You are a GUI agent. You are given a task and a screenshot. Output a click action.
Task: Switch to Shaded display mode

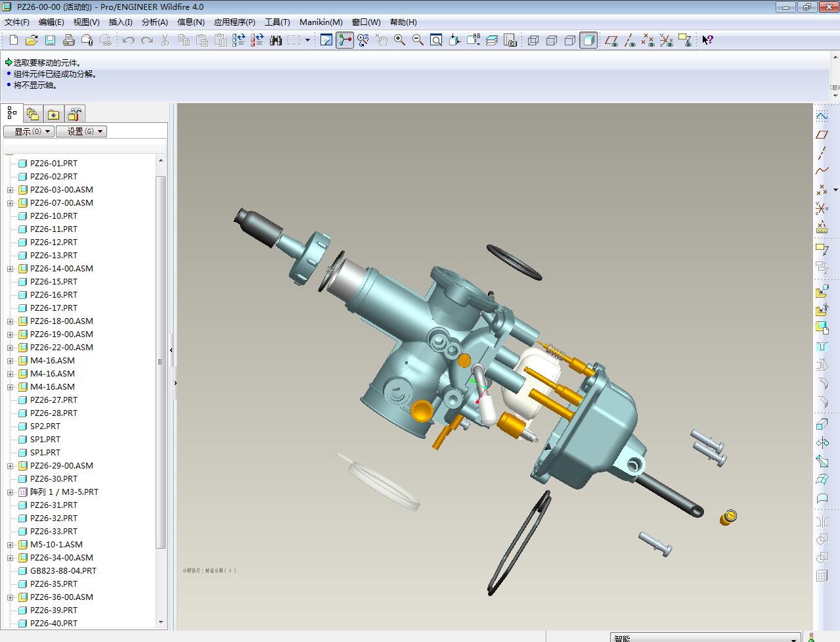588,40
